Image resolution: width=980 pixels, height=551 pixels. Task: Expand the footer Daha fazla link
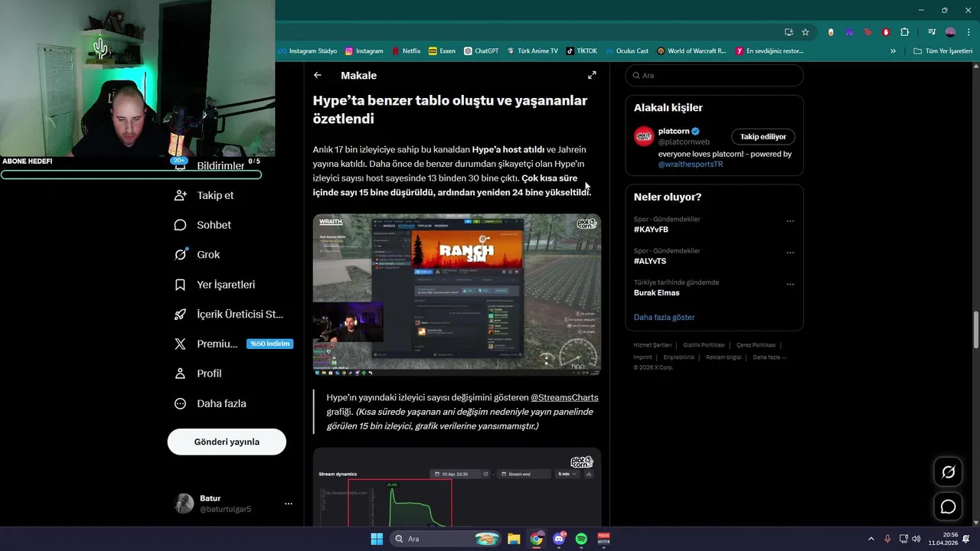pyautogui.click(x=769, y=357)
